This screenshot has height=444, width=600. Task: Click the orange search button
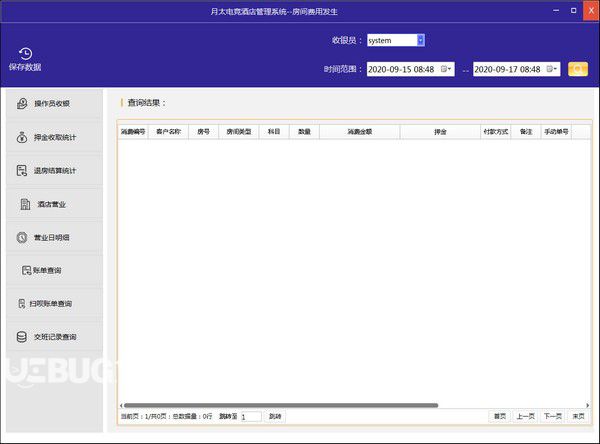[x=578, y=69]
